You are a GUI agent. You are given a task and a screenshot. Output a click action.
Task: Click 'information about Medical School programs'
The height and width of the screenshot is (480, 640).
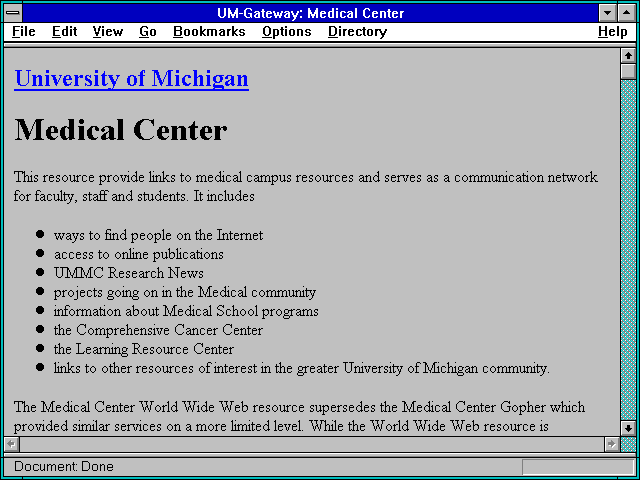pyautogui.click(x=186, y=311)
